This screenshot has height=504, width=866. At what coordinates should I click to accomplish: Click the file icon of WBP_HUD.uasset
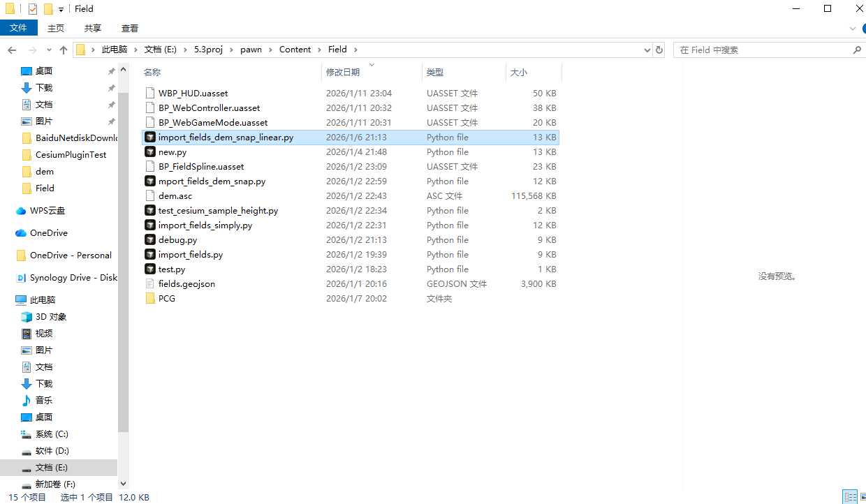point(149,93)
